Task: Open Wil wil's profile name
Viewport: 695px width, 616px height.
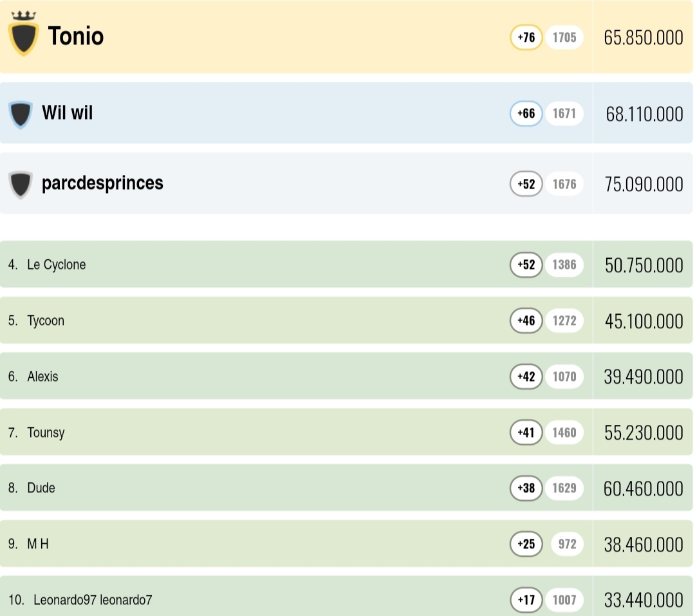Action: point(68,113)
